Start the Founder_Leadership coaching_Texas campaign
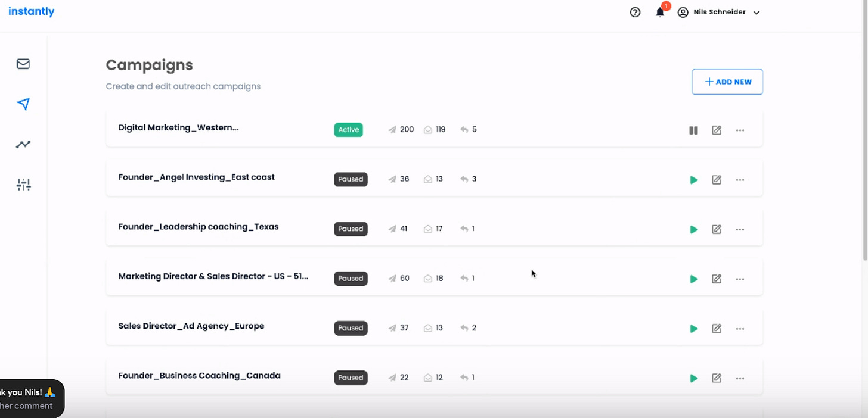868x418 pixels. (x=693, y=229)
